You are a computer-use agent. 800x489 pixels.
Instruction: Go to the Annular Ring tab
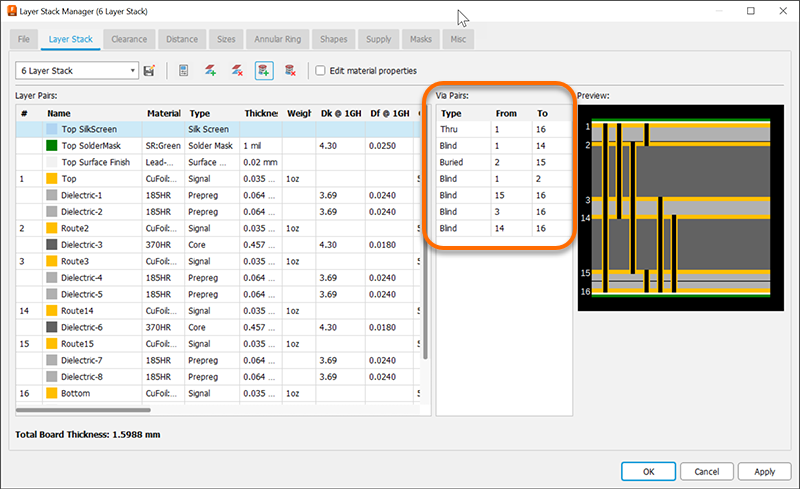point(278,39)
